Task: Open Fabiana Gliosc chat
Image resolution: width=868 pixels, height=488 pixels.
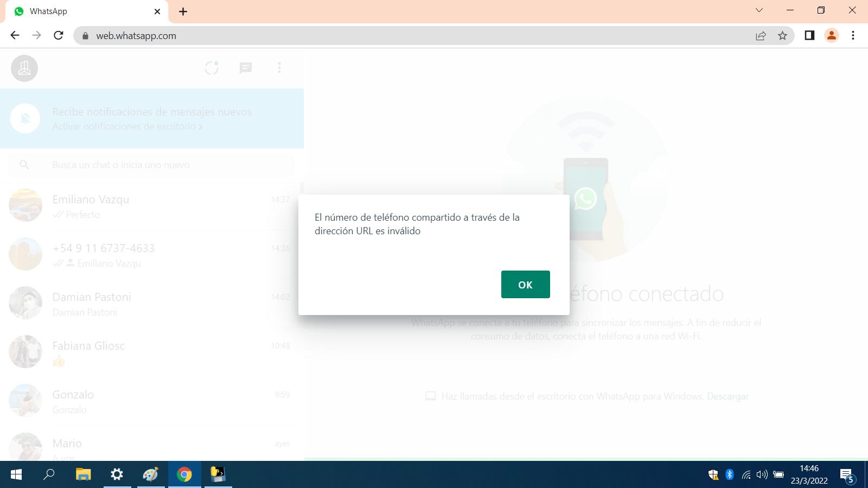Action: (x=152, y=352)
